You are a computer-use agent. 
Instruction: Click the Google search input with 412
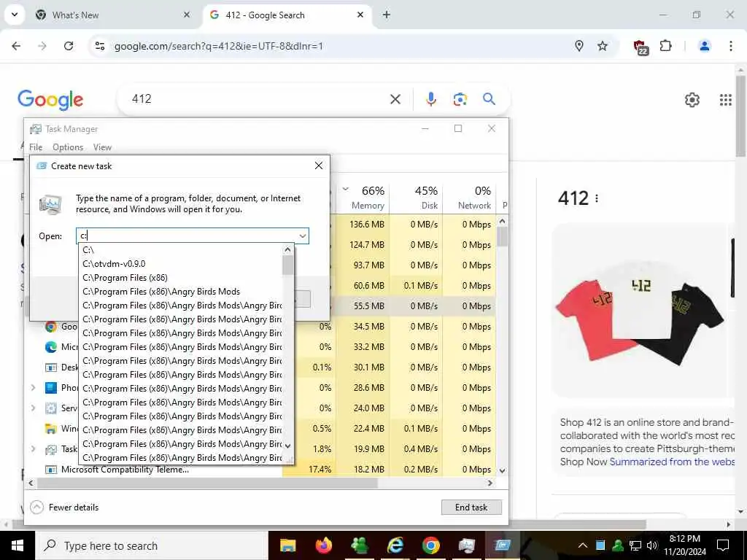(x=258, y=99)
